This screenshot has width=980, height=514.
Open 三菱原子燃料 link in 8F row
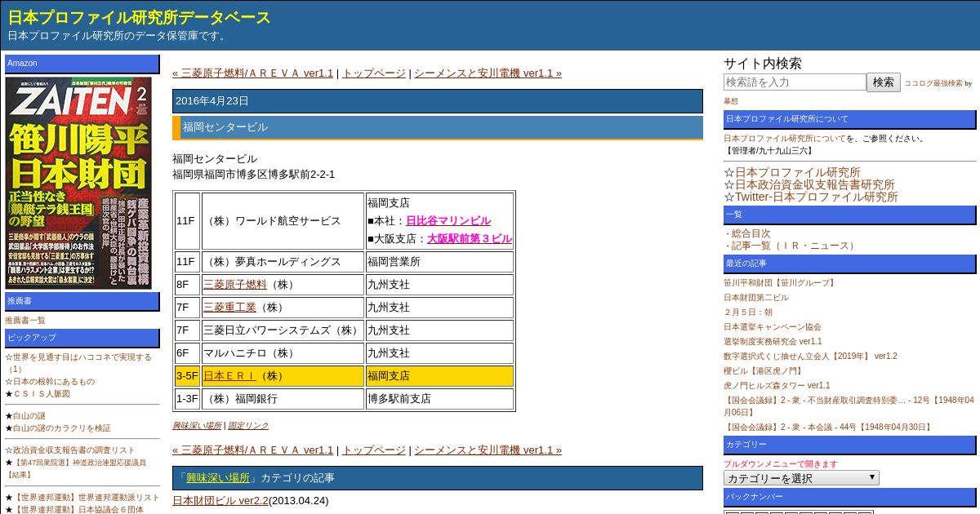coord(235,284)
